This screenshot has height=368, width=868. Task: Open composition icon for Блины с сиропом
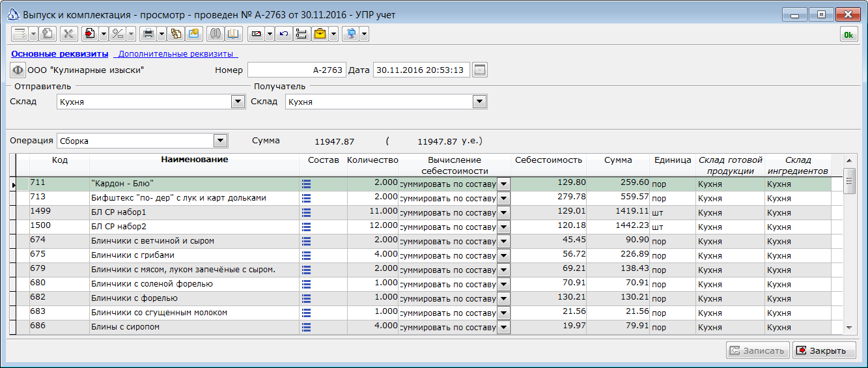[x=307, y=328]
